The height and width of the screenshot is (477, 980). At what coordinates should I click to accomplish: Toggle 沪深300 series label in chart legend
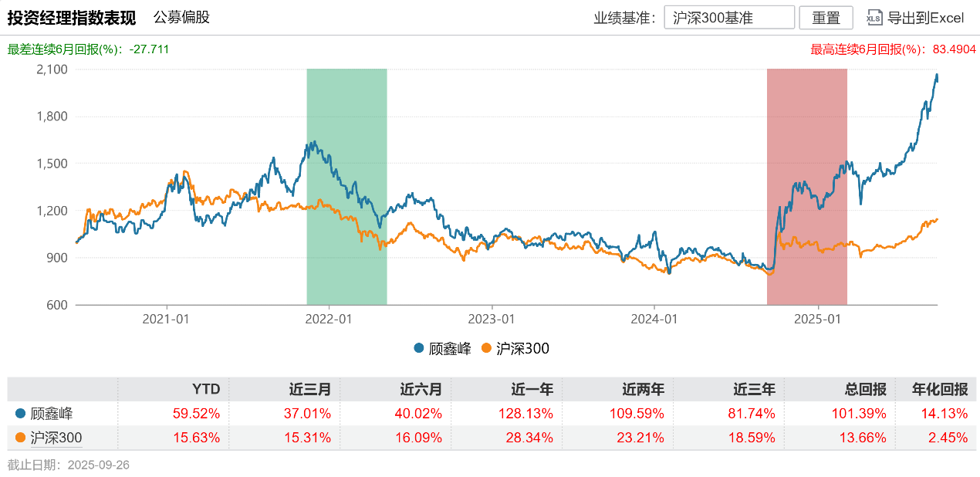coord(522,348)
